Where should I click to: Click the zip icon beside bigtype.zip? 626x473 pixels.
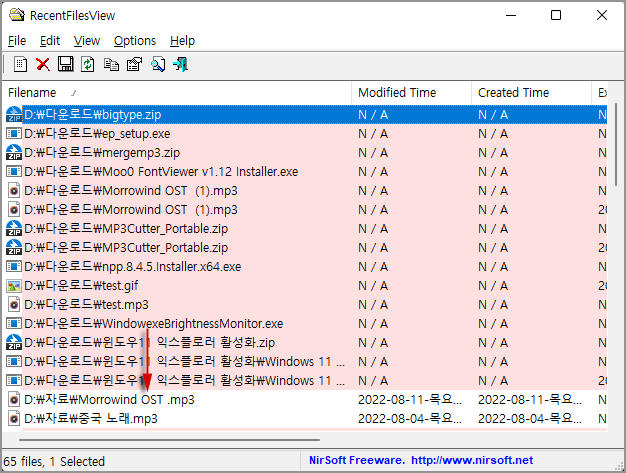click(x=14, y=115)
